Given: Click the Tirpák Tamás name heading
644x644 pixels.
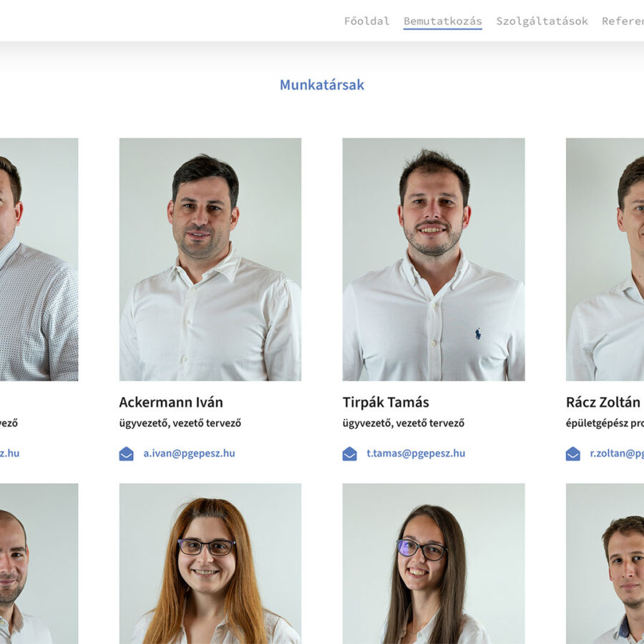Looking at the screenshot, I should tap(386, 402).
